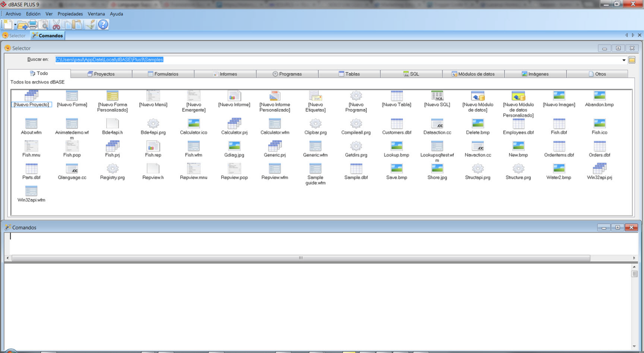Click the blue Help question mark icon
This screenshot has width=644, height=353.
pos(103,25)
